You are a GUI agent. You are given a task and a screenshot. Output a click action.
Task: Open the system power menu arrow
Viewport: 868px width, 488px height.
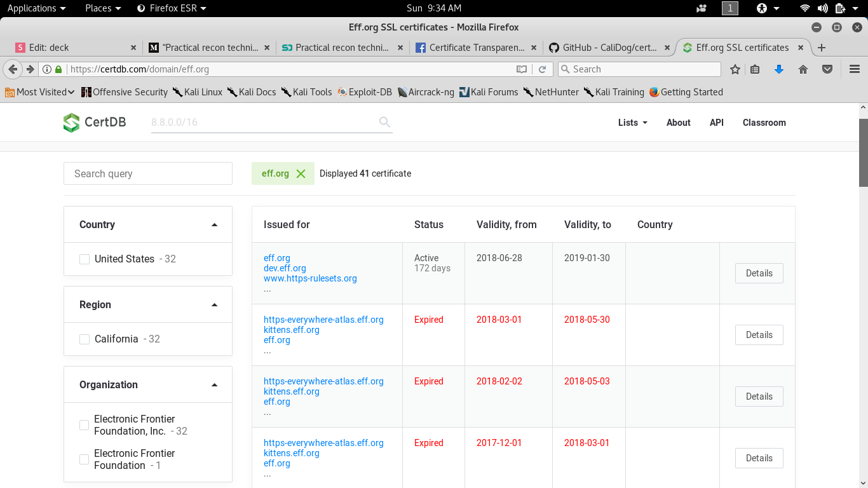857,8
